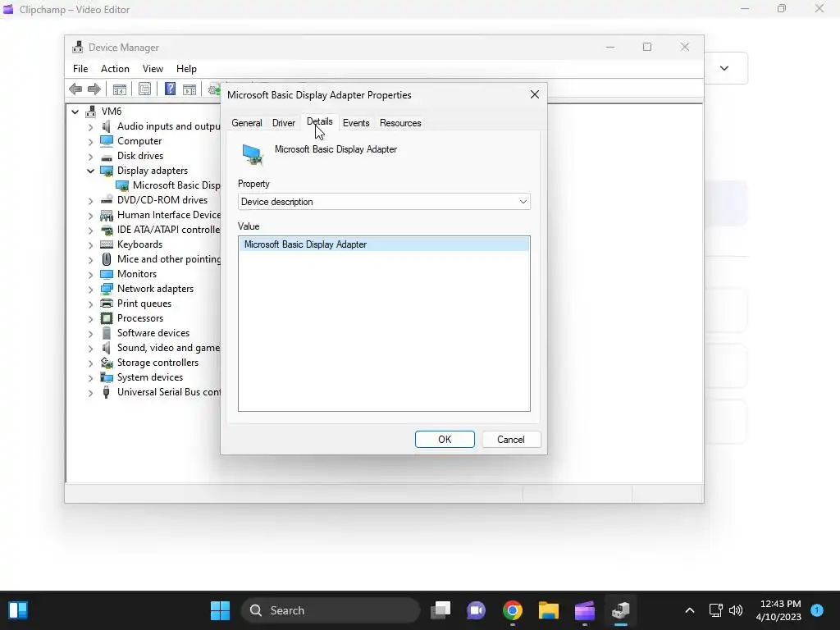Show hidden system tray icons
840x630 pixels.
(x=689, y=610)
